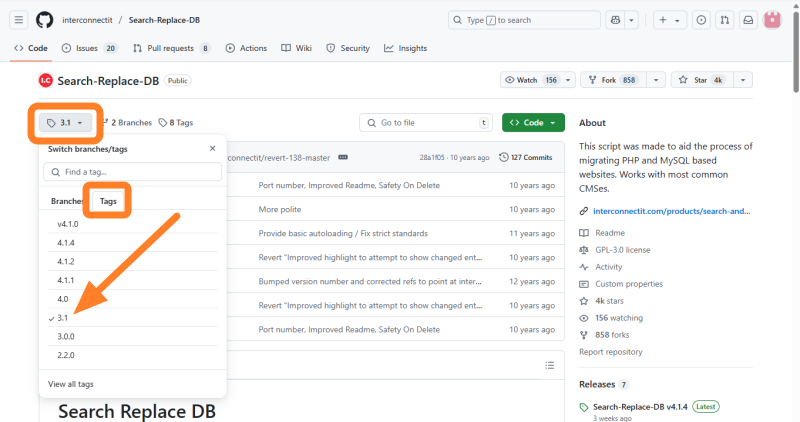Open 127 Commits history
The height and width of the screenshot is (422, 800).
pos(526,157)
